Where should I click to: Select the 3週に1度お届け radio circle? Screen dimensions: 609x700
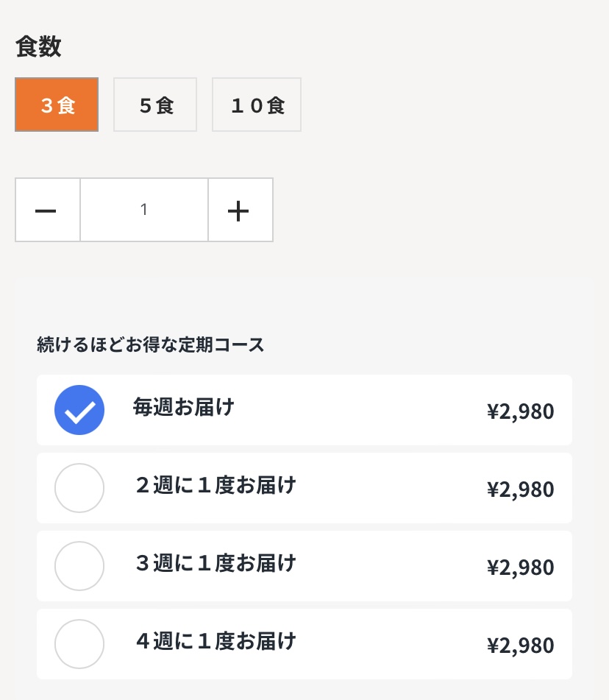[x=79, y=566]
